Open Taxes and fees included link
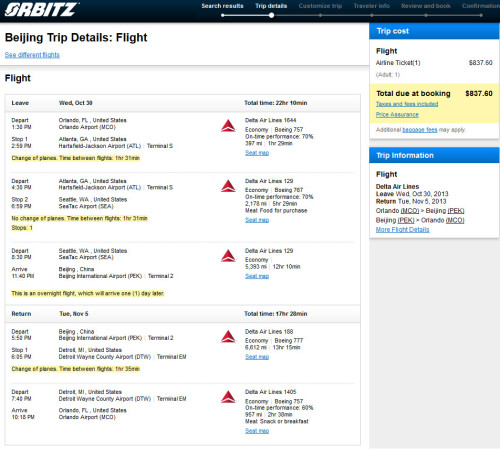 click(407, 104)
